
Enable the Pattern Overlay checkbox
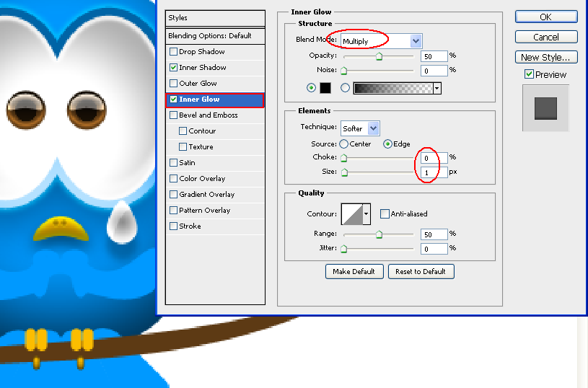(x=173, y=211)
